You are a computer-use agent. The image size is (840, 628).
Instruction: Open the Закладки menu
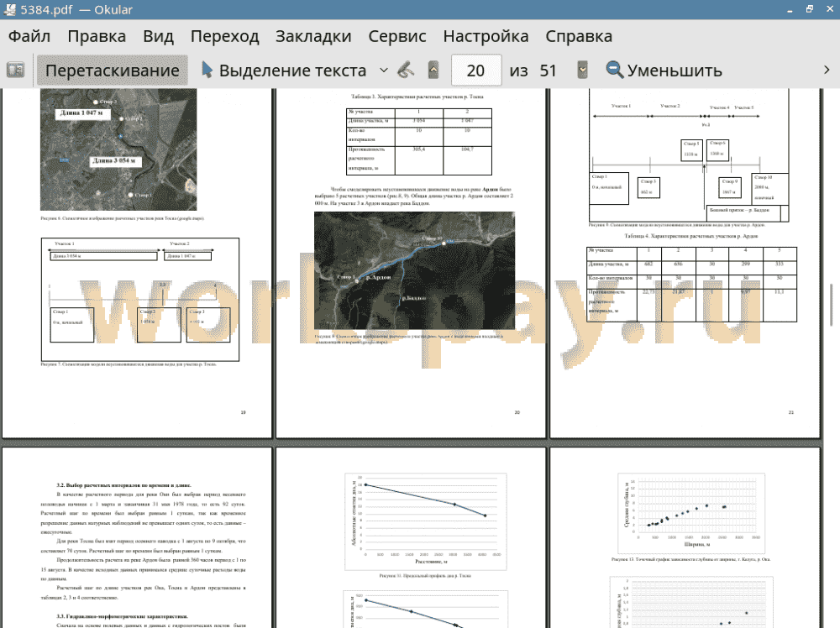click(x=313, y=36)
